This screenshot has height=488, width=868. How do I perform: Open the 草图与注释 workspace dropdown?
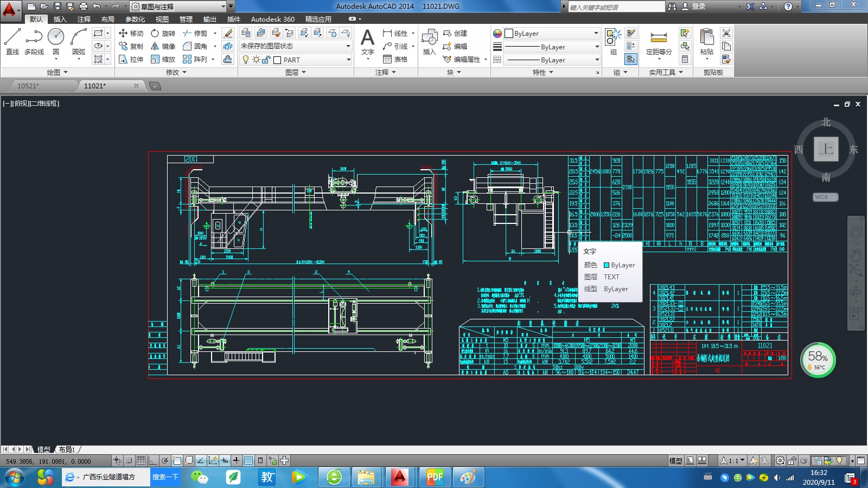224,7
